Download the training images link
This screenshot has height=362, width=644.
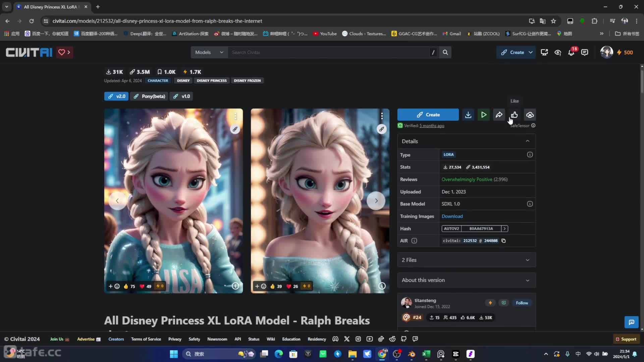(452, 216)
